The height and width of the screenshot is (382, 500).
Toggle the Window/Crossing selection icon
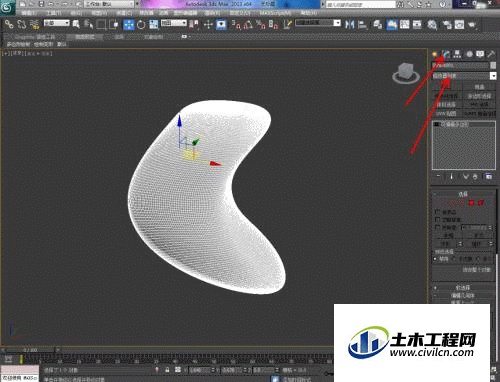tap(114, 24)
